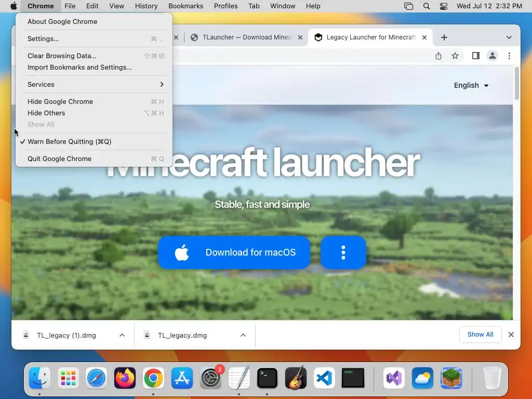Click the date and time in menu bar
532x399 pixels.
[x=489, y=6]
